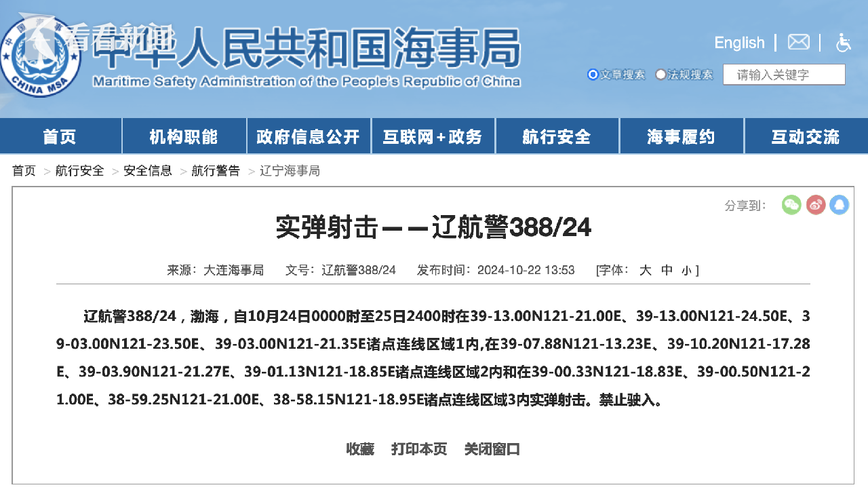Click the keyword search input field
Screen dimensions: 868x498
click(784, 75)
